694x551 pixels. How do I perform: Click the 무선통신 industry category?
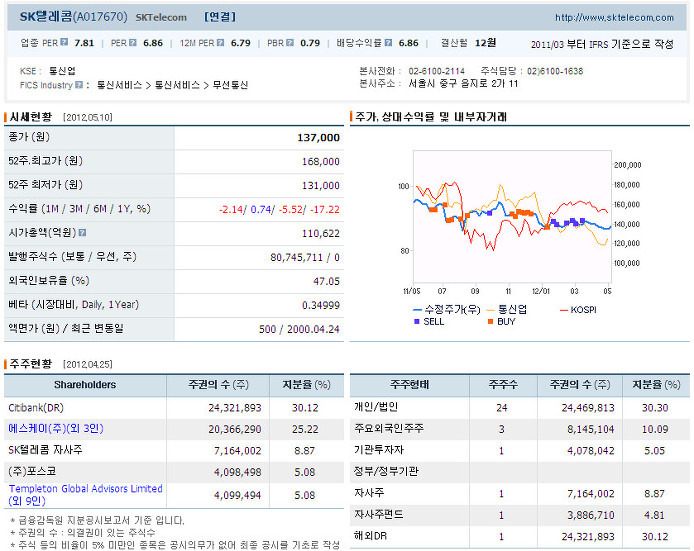click(230, 85)
